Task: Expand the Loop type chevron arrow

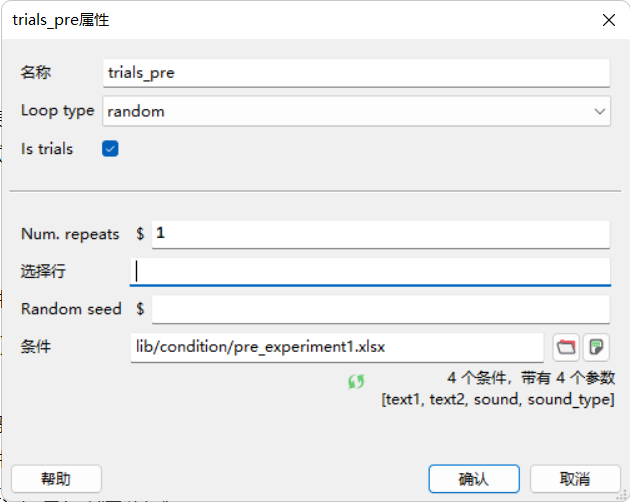Action: click(599, 111)
